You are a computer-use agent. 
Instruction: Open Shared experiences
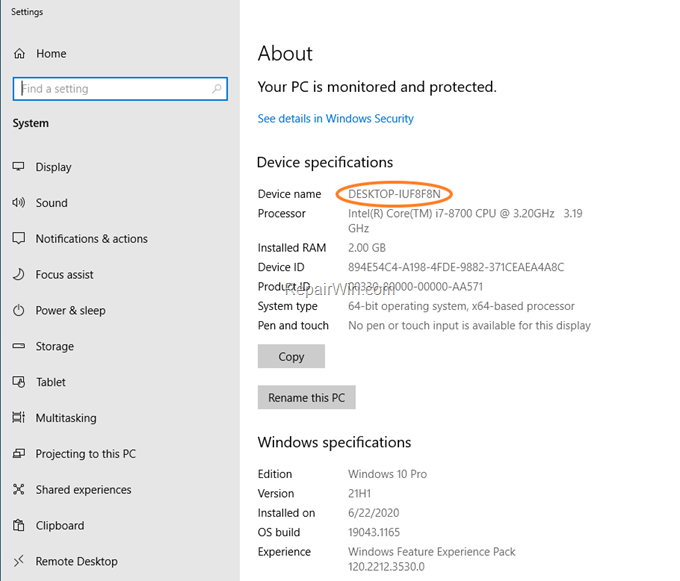pos(83,490)
